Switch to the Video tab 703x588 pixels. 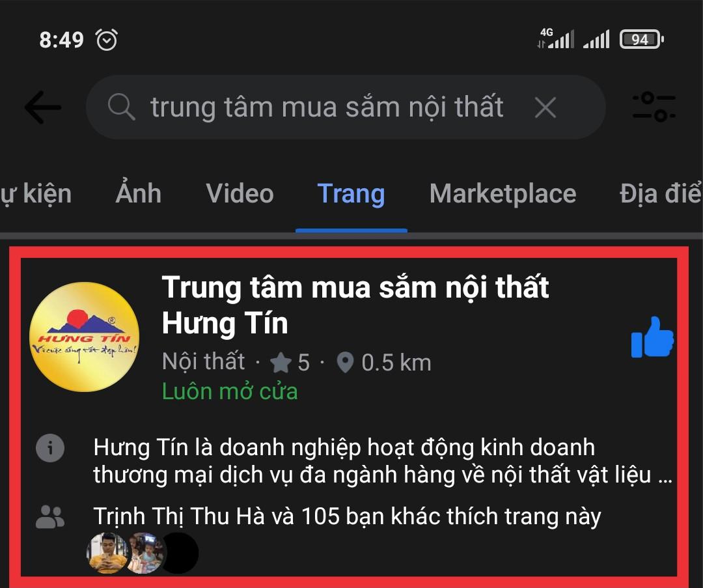point(240,193)
